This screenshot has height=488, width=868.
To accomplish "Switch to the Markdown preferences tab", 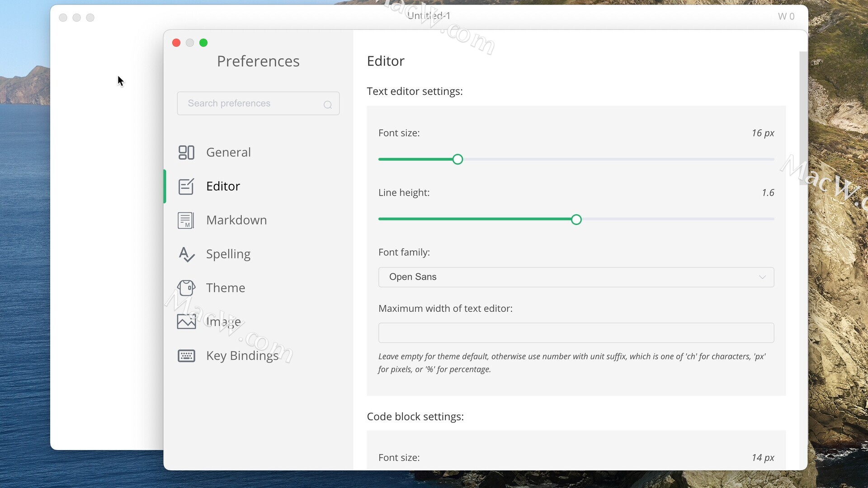I will (x=236, y=220).
